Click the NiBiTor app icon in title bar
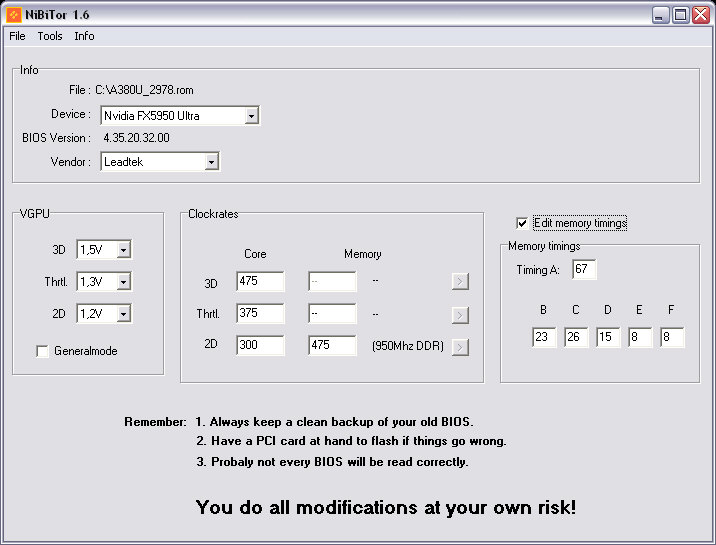The image size is (716, 545). (14, 15)
